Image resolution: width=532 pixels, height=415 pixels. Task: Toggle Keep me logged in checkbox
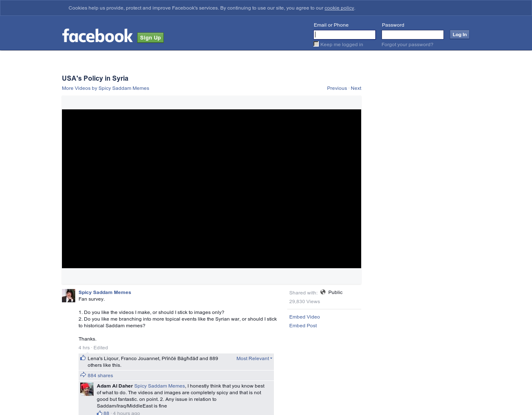[x=316, y=44]
